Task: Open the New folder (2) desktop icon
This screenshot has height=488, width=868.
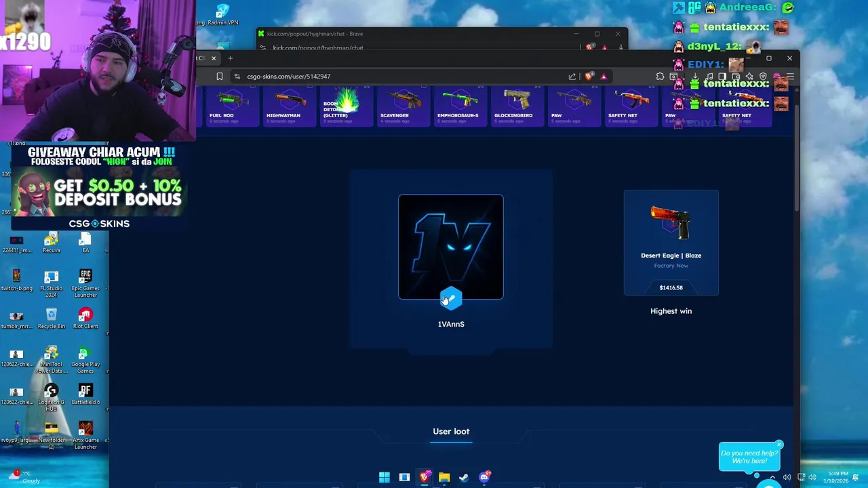Action: point(52,436)
